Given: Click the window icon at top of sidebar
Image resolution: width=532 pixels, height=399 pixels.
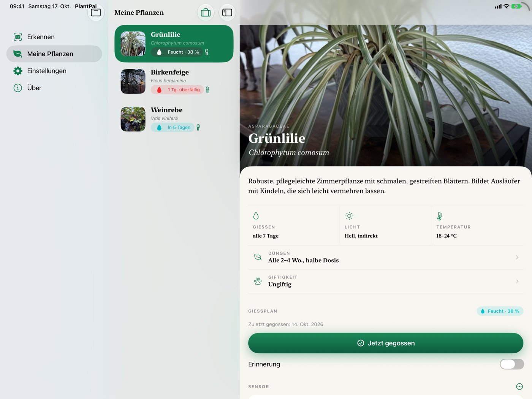Looking at the screenshot, I should point(96,13).
